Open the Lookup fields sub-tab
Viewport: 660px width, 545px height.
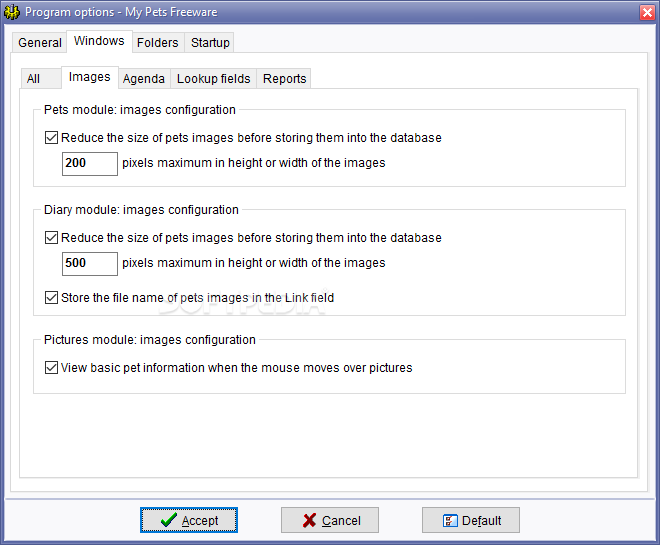pyautogui.click(x=213, y=79)
